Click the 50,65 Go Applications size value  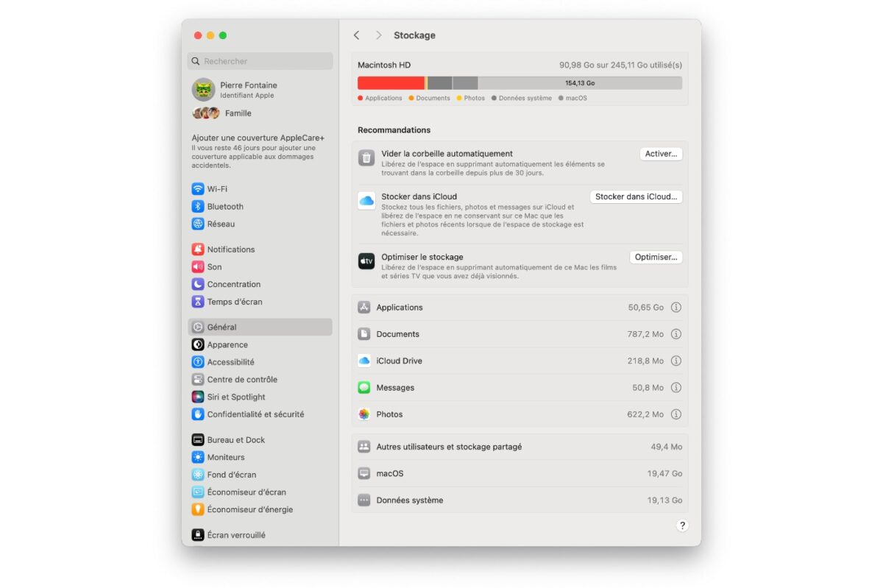coord(646,308)
